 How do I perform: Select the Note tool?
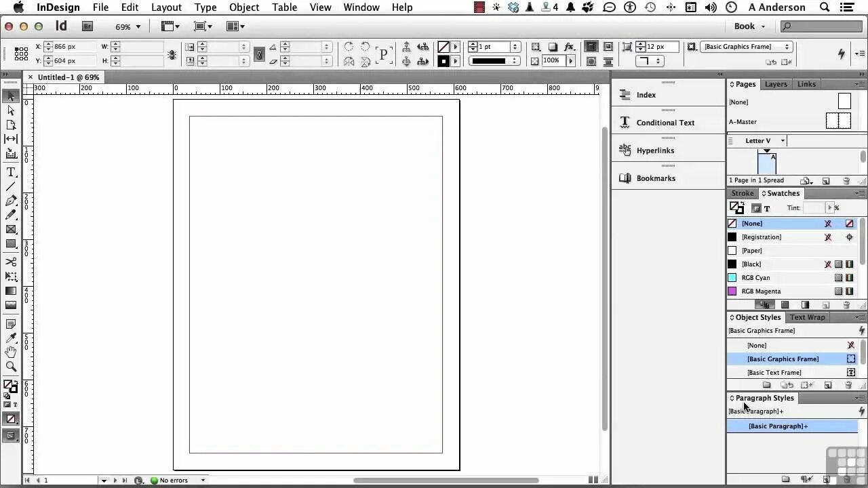(11, 324)
